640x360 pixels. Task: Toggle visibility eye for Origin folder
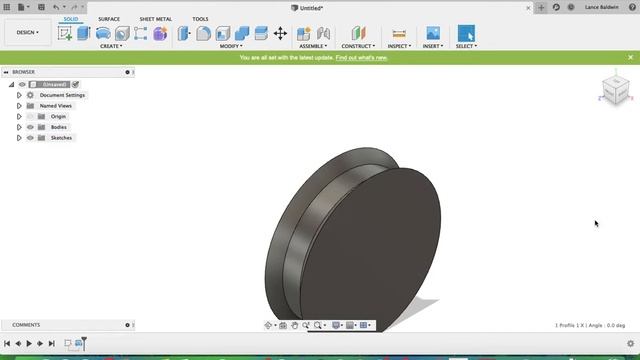click(30, 116)
